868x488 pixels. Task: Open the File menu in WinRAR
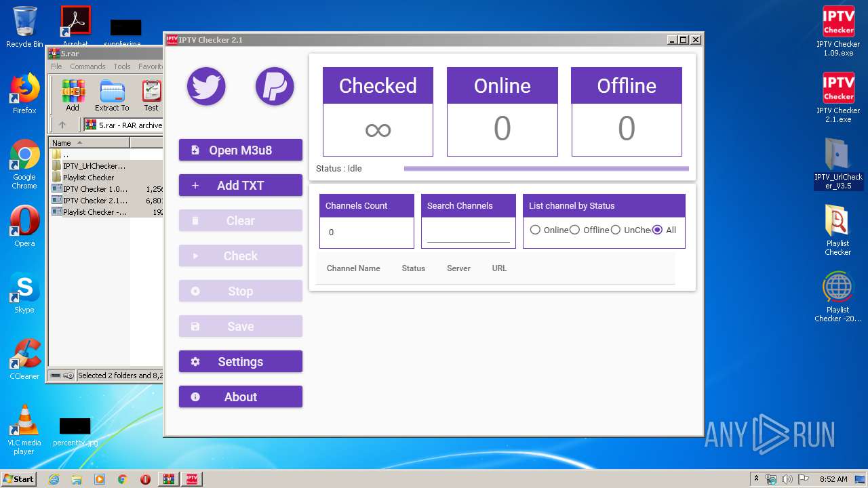[x=56, y=66]
